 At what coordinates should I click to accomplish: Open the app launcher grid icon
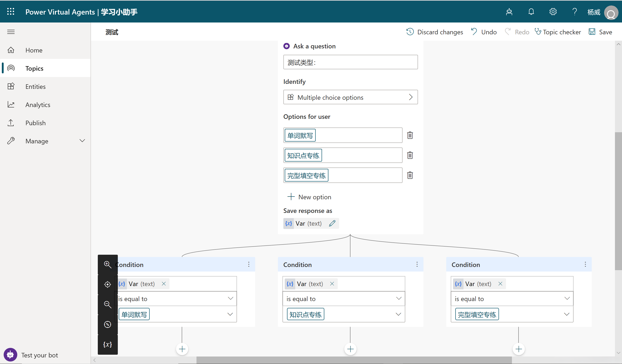[11, 11]
